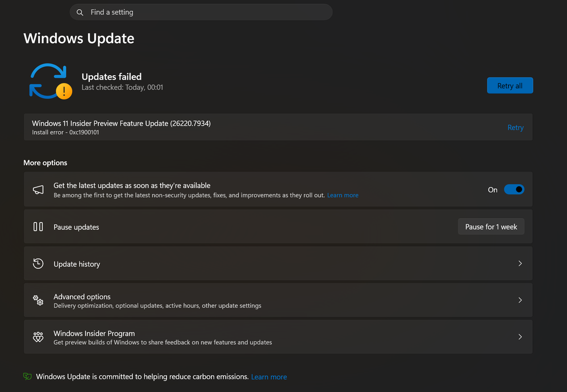The width and height of the screenshot is (567, 392).
Task: Click the green carbon emissions leaf icon
Action: (27, 377)
